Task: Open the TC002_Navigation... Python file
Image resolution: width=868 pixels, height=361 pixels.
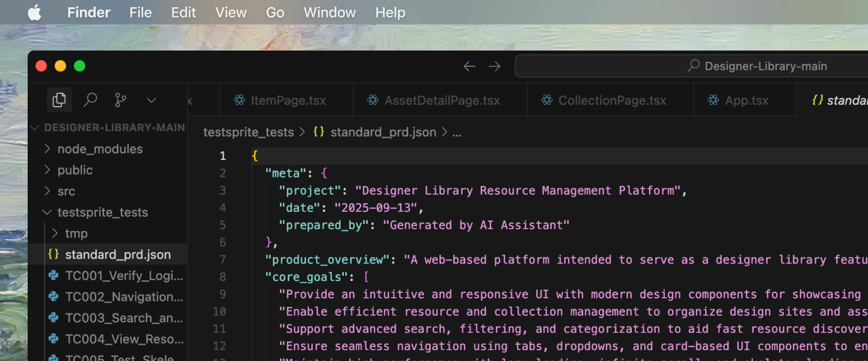Action: [x=108, y=297]
